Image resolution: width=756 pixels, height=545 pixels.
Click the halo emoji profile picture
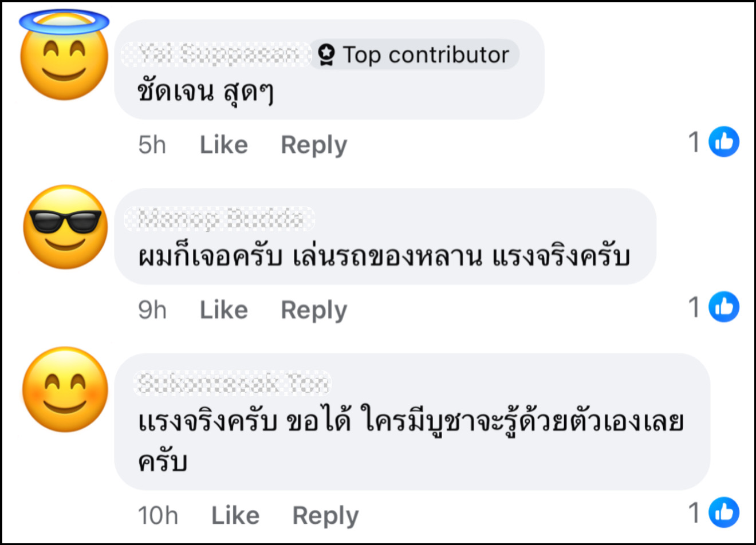point(64,56)
